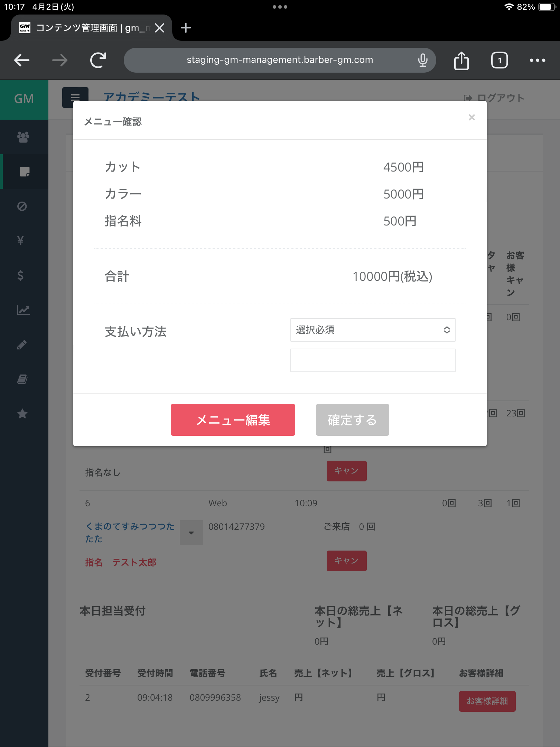Open the dollar sign sidebar icon

(21, 275)
